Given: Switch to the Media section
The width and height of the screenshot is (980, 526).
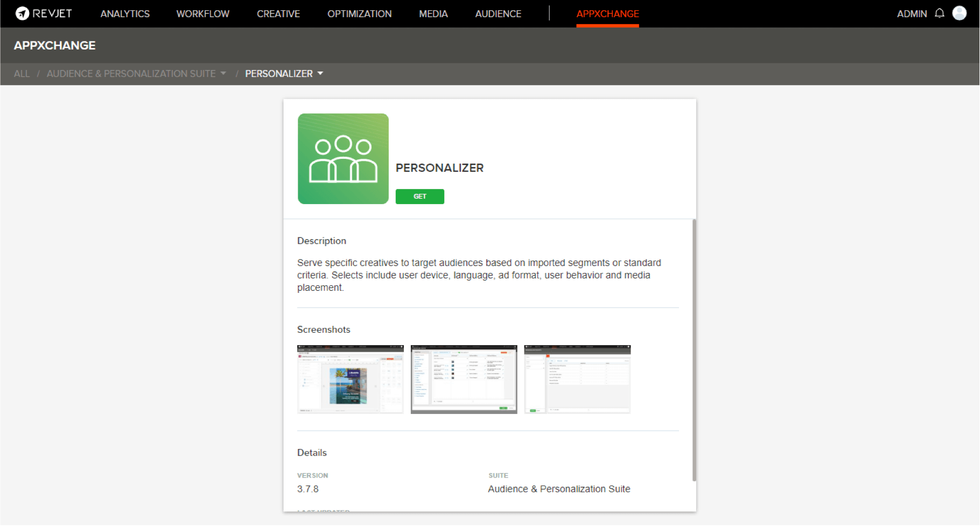Looking at the screenshot, I should pyautogui.click(x=433, y=14).
